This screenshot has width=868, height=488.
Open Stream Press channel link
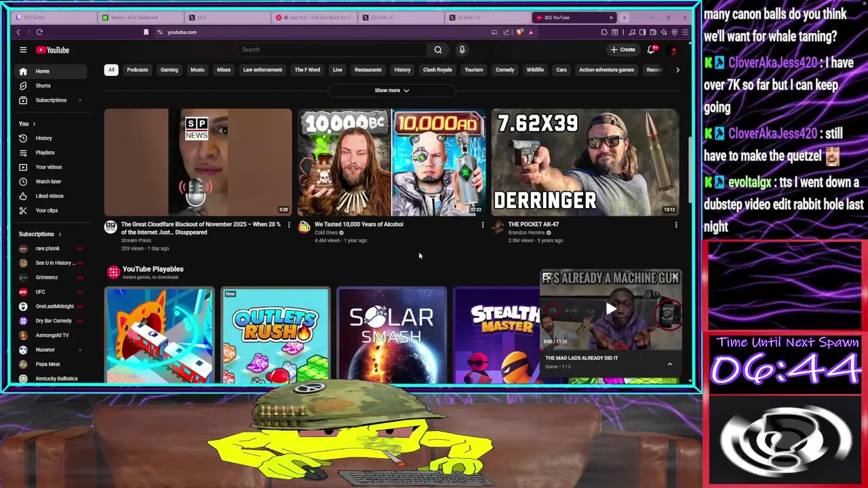click(x=136, y=241)
